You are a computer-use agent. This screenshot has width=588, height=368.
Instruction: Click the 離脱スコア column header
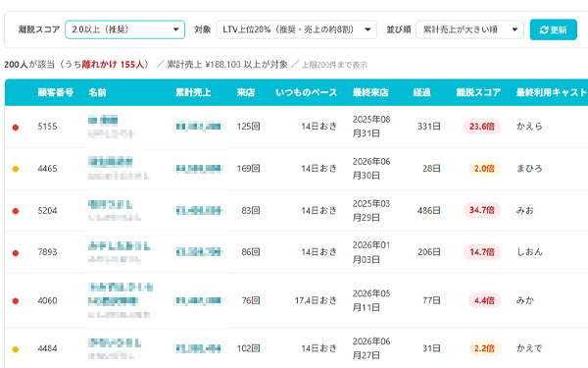click(x=478, y=92)
